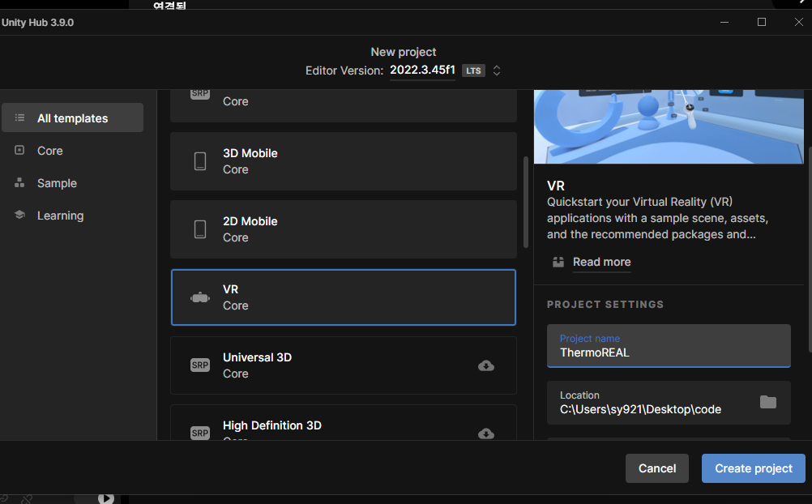
Task: Minimize the Unity Hub window
Action: (724, 22)
